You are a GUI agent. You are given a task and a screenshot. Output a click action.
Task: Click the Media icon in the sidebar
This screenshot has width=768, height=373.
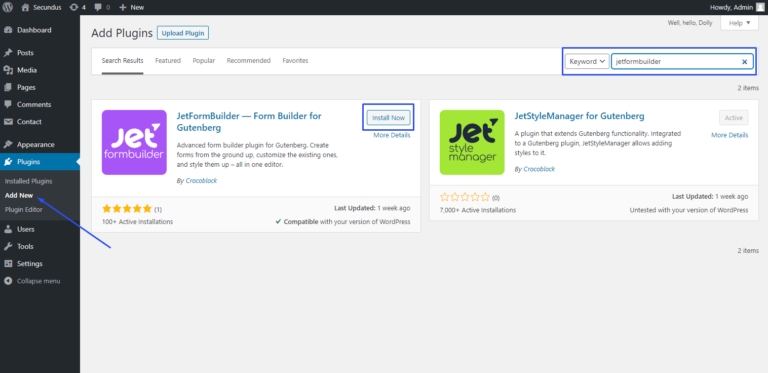tap(8, 70)
